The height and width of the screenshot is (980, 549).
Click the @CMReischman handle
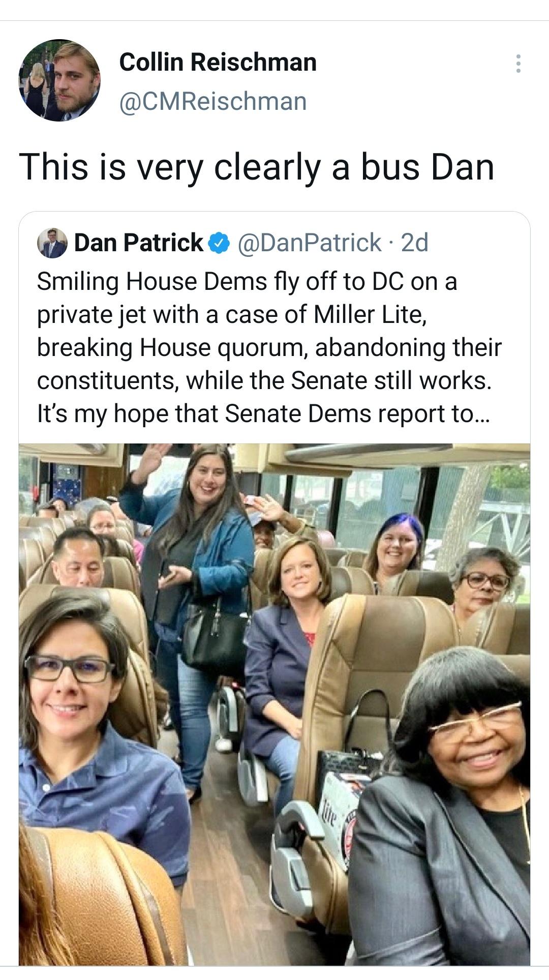tap(212, 102)
